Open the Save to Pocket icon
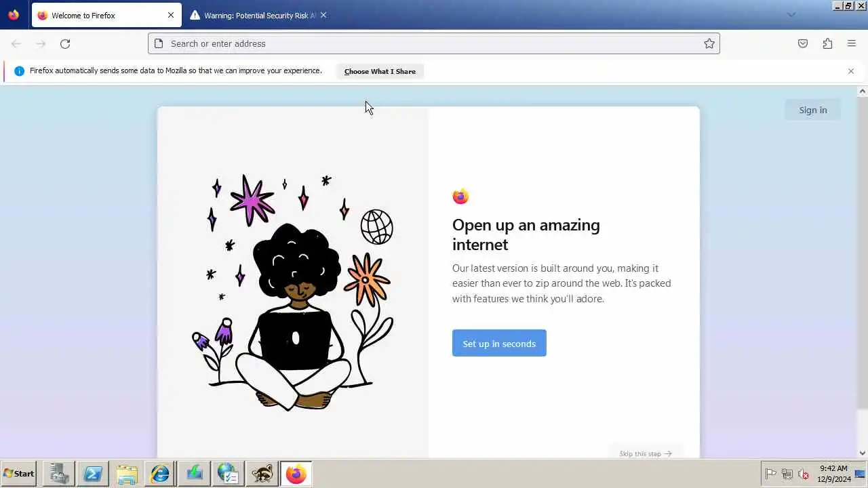Screen dimensions: 868x488 click(803, 43)
